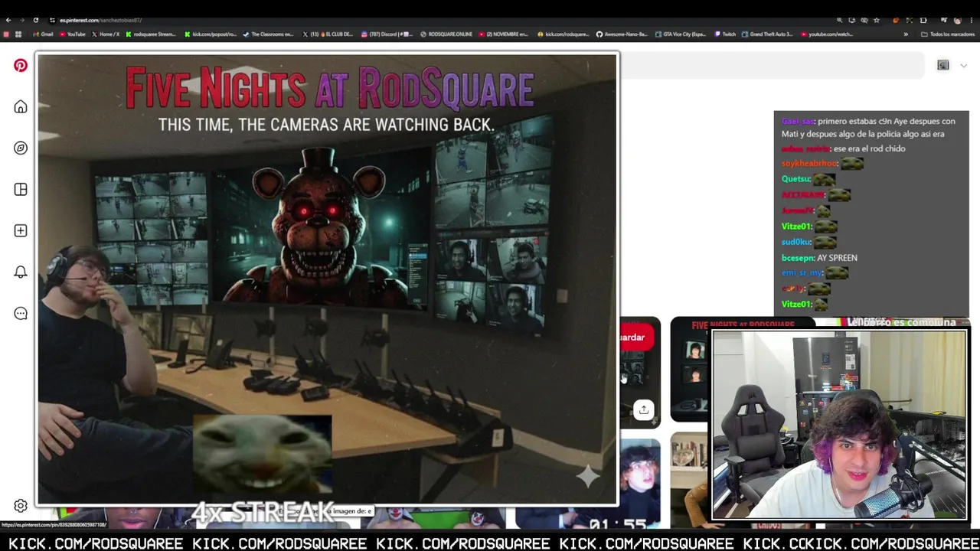Image resolution: width=980 pixels, height=551 pixels.
Task: Open rodsquaree Stream bookmark
Action: pyautogui.click(x=151, y=34)
